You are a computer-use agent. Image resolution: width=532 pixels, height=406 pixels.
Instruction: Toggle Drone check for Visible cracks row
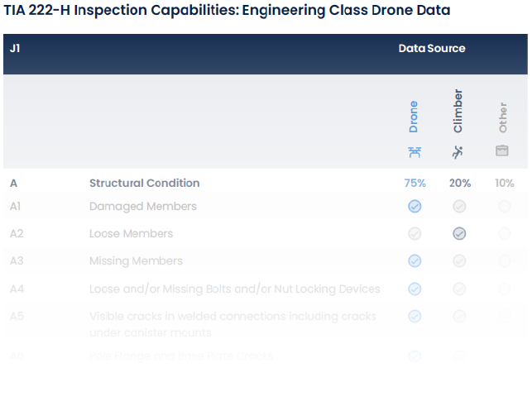[415, 316]
